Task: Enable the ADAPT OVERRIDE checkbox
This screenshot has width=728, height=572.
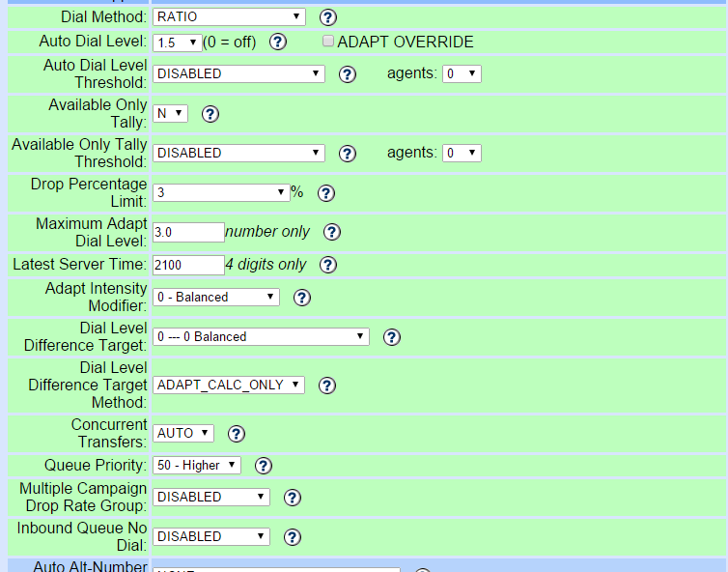Action: tap(327, 41)
